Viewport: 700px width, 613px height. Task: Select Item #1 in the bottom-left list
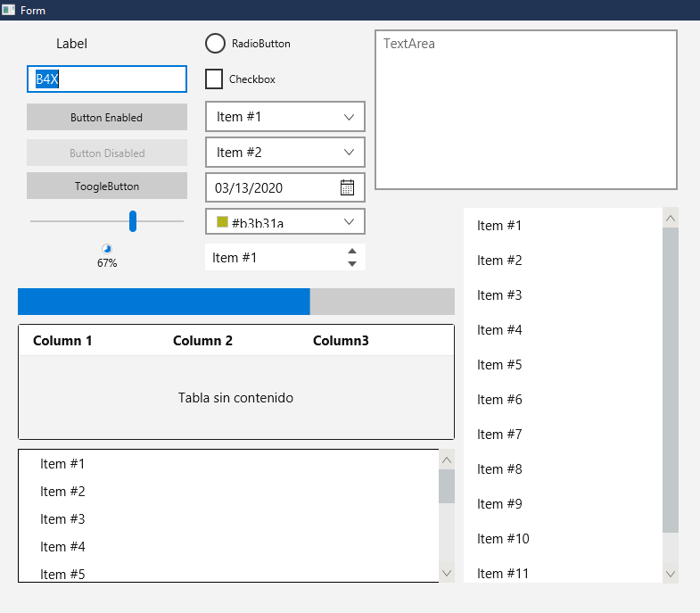pos(228,464)
